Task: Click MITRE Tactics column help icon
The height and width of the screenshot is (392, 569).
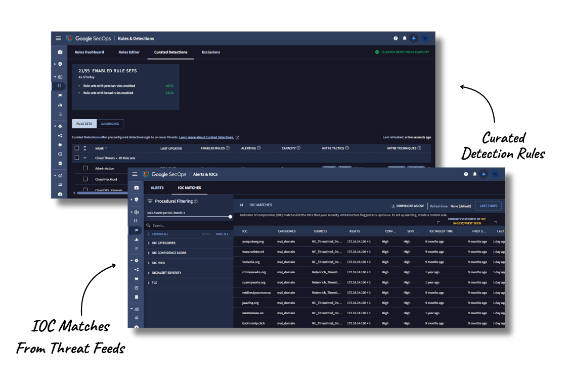Action: pyautogui.click(x=347, y=148)
